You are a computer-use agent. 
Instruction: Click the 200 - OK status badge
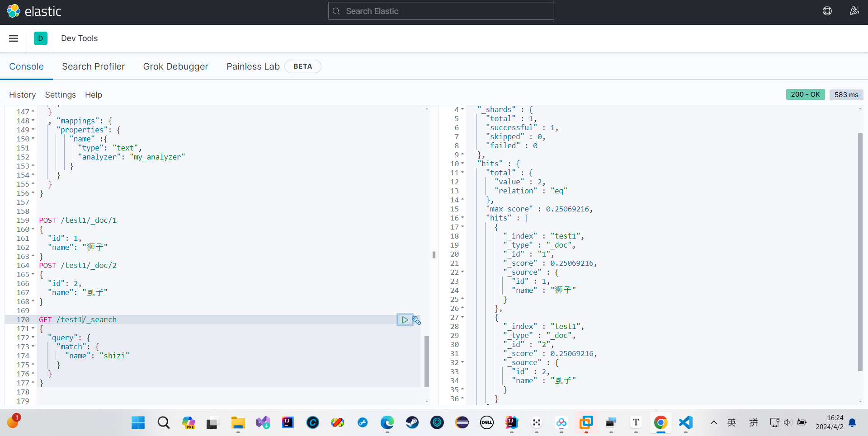point(805,94)
